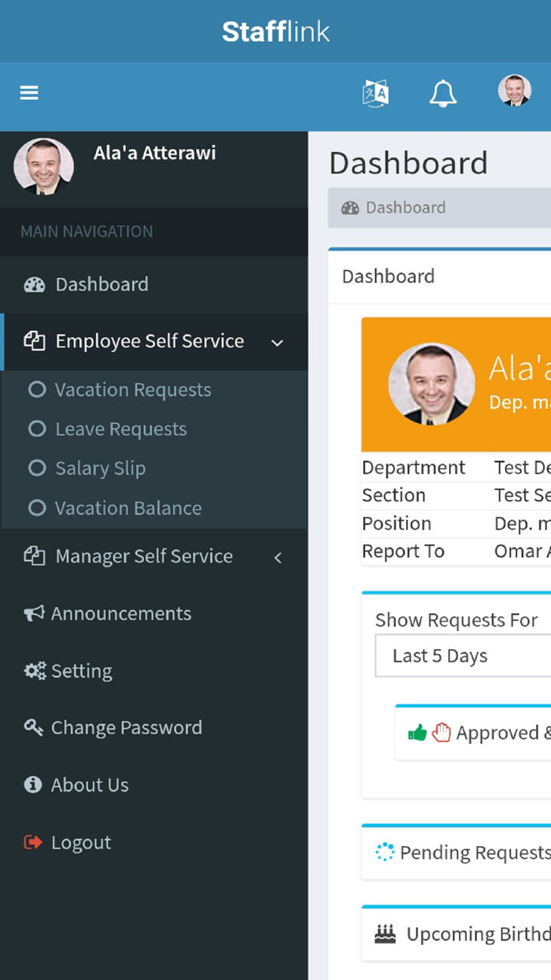Click the About Us info icon
This screenshot has height=980, width=551.
tap(33, 785)
